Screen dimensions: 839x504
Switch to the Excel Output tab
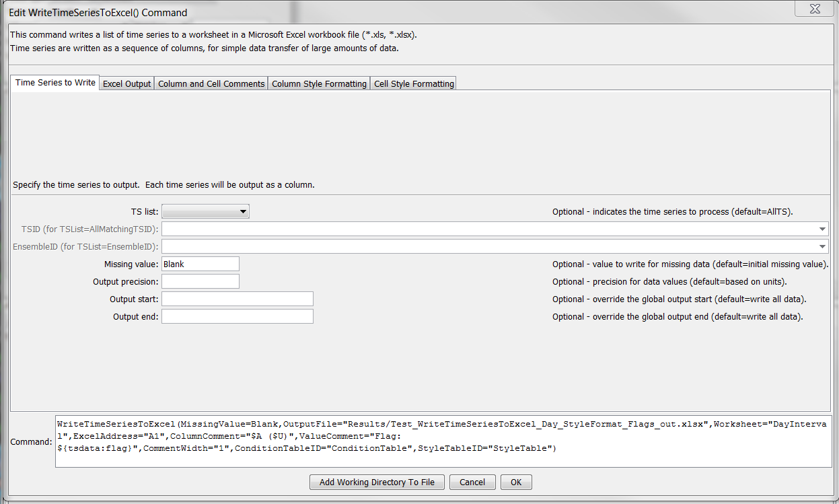(126, 83)
